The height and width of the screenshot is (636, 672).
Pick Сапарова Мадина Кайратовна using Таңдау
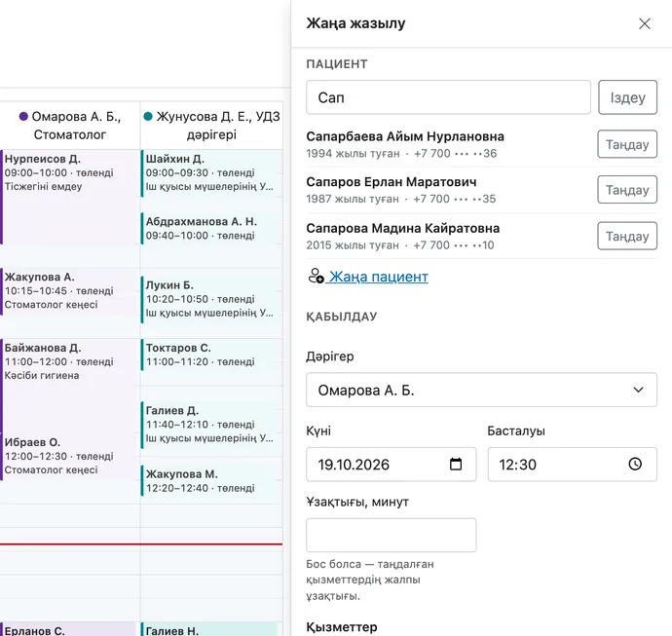(627, 236)
